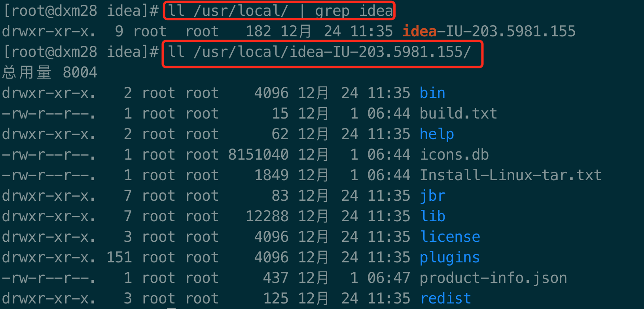Image resolution: width=644 pixels, height=309 pixels.
Task: Click the file size value 12288
Action: click(x=267, y=216)
